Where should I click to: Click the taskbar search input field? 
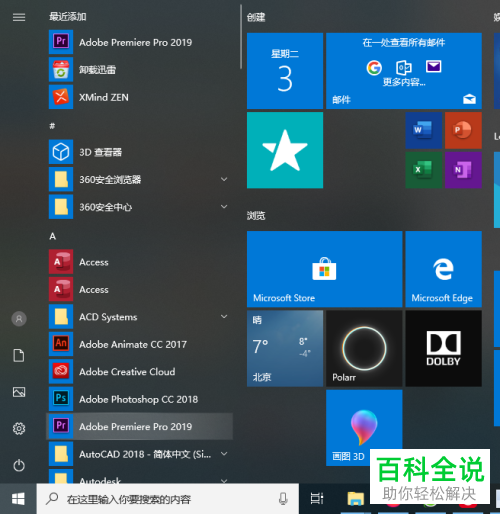click(168, 499)
